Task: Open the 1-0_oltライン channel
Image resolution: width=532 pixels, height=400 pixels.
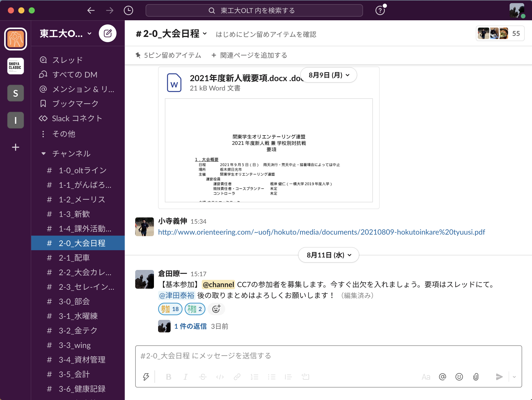Action: coord(78,170)
